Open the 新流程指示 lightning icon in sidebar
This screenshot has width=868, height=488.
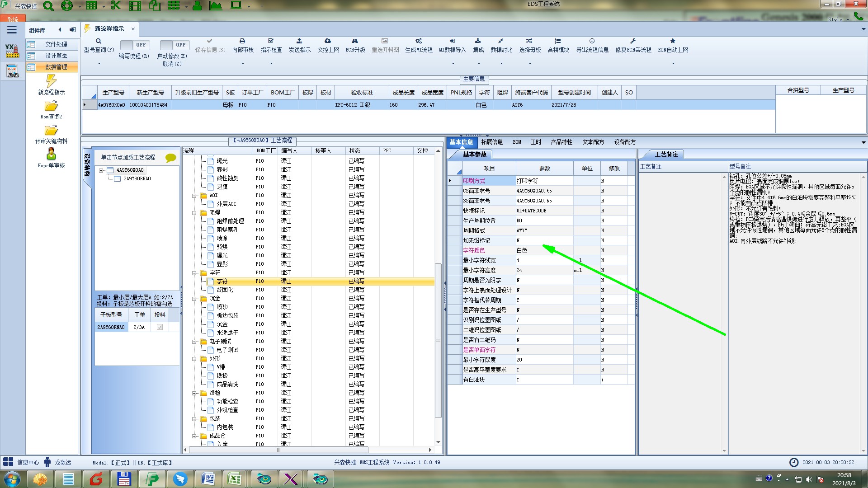(x=51, y=81)
